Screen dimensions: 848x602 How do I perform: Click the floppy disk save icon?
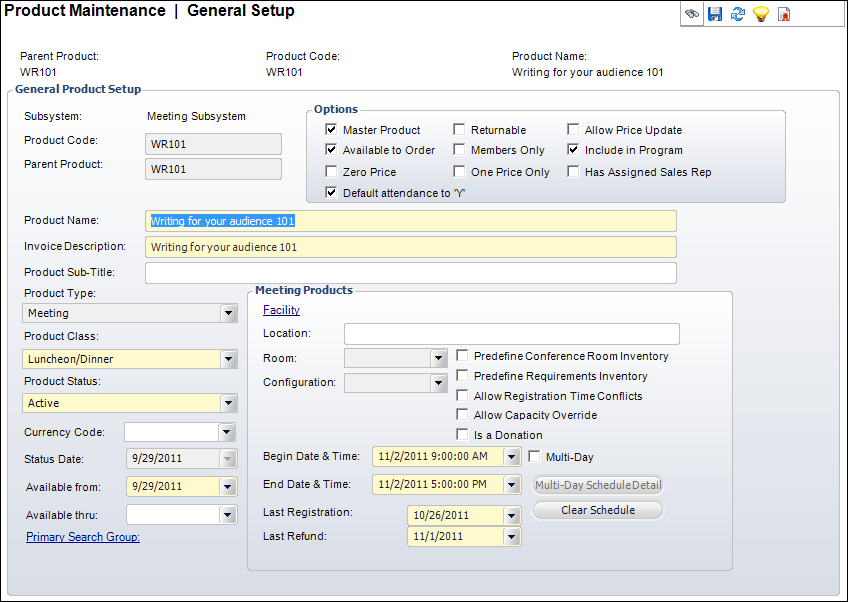(715, 14)
